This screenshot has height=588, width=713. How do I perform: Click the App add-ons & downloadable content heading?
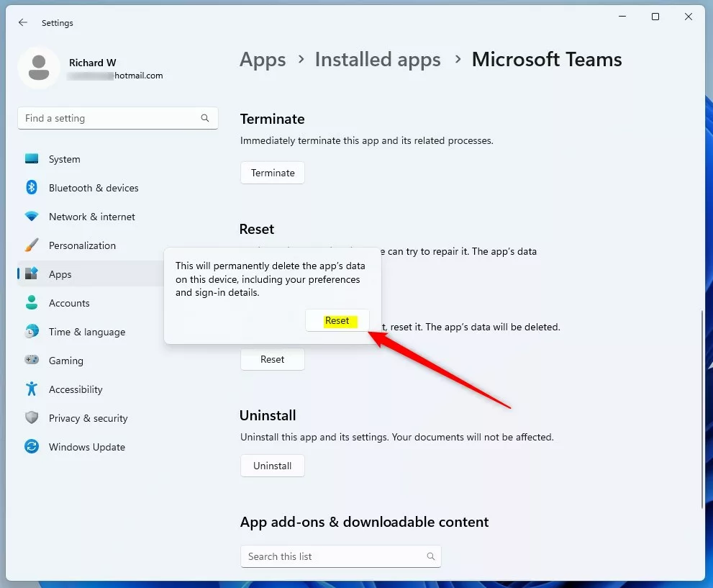(x=364, y=522)
